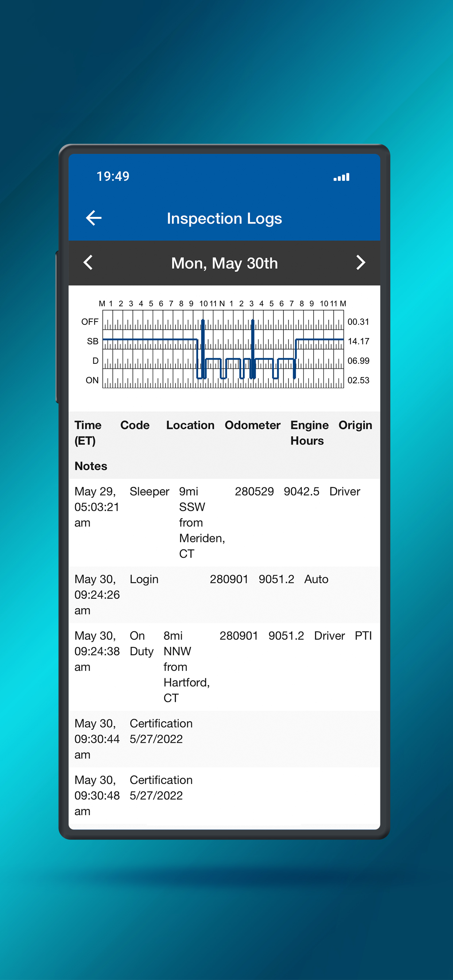
Task: Tap the Engine Hours column header
Action: tap(310, 433)
